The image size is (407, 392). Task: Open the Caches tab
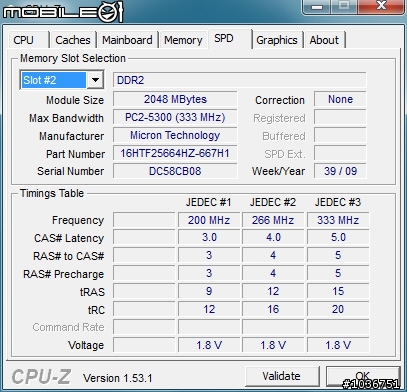click(73, 40)
